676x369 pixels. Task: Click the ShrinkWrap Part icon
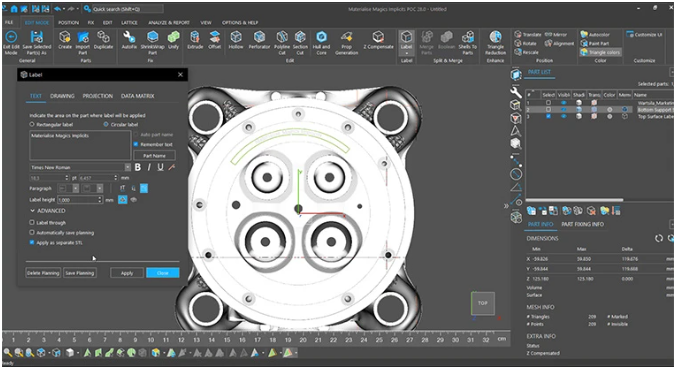[x=153, y=37]
